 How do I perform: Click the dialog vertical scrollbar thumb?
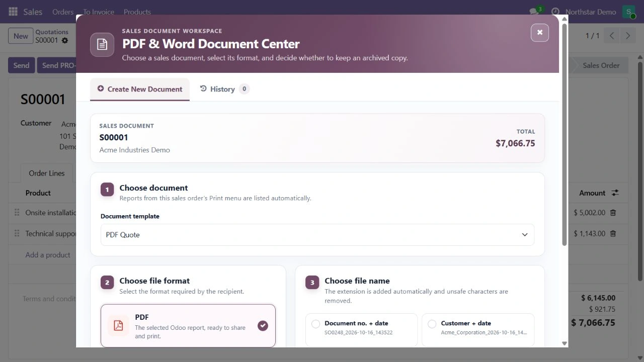pos(565,135)
